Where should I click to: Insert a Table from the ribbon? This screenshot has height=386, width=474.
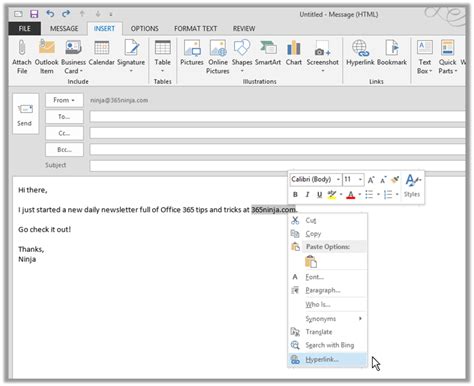(162, 56)
